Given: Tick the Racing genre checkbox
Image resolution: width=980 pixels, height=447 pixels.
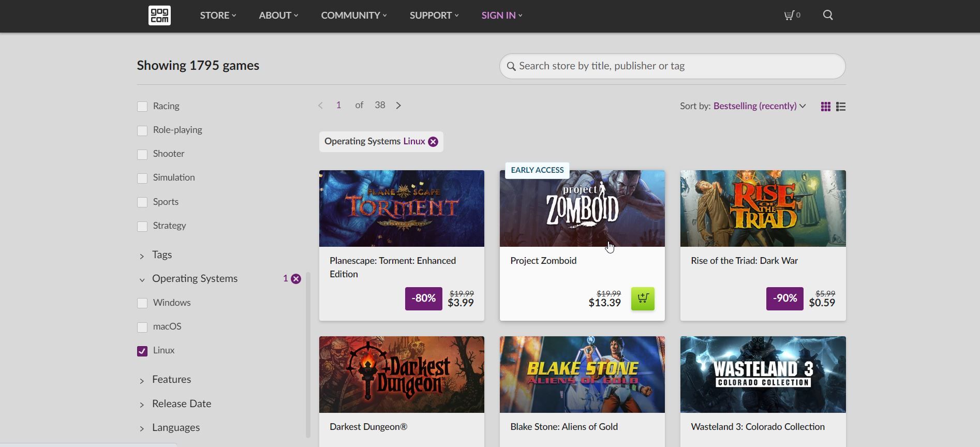Looking at the screenshot, I should [142, 107].
